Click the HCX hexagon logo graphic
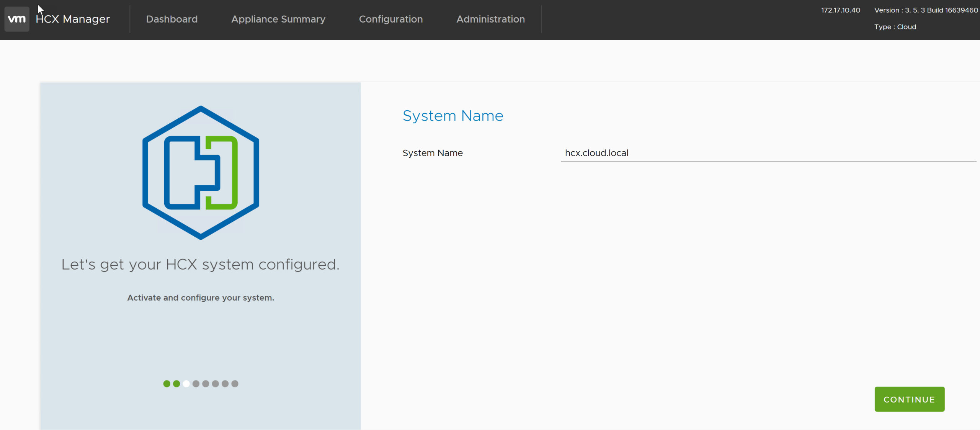Screen dimensions: 980x430 [201, 173]
